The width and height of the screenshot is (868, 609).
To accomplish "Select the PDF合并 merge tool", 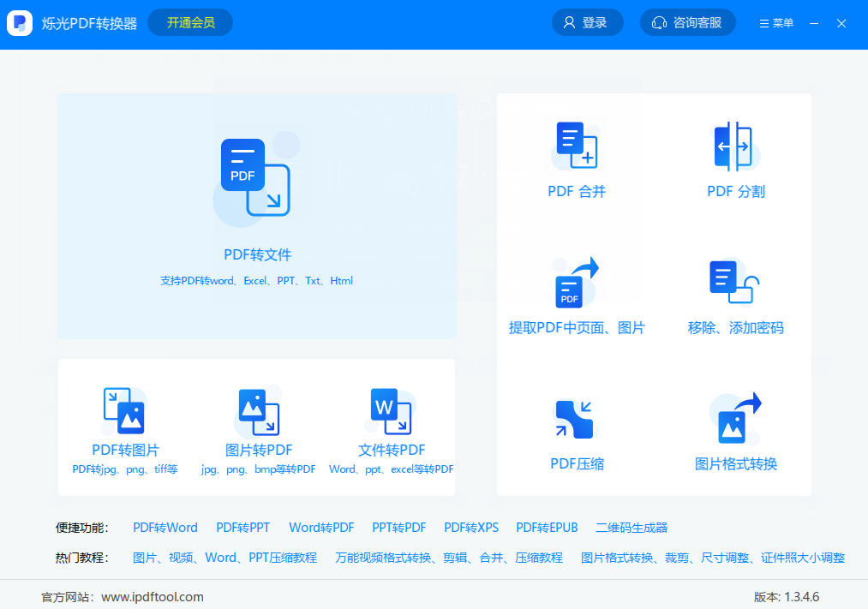I will (x=577, y=158).
